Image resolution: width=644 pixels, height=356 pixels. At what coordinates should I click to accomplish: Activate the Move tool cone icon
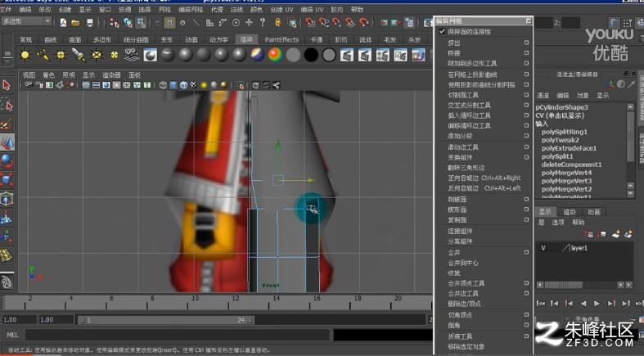[x=7, y=142]
